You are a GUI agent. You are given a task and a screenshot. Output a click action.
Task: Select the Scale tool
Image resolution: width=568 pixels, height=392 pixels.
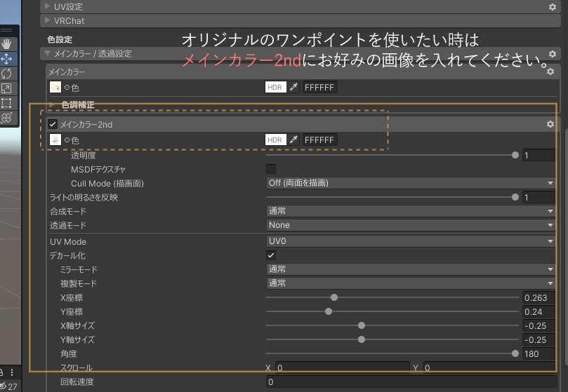pos(6,88)
